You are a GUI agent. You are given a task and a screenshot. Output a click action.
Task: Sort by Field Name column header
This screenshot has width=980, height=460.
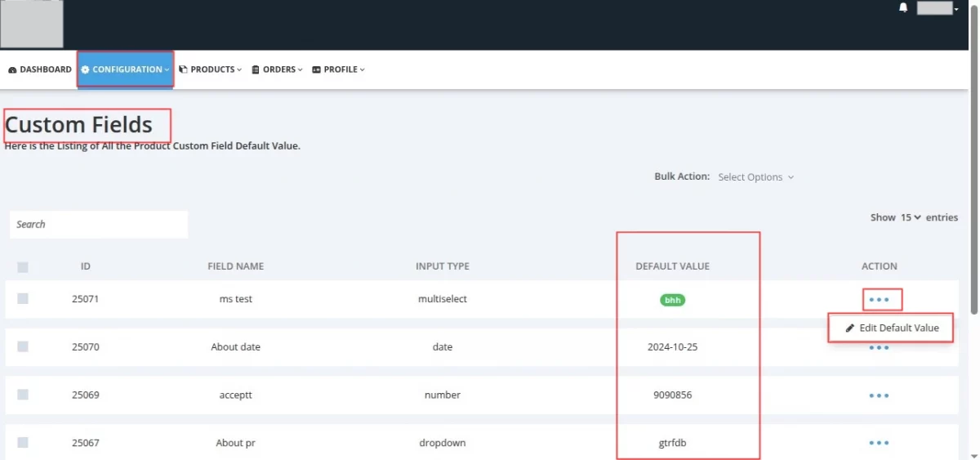point(236,266)
